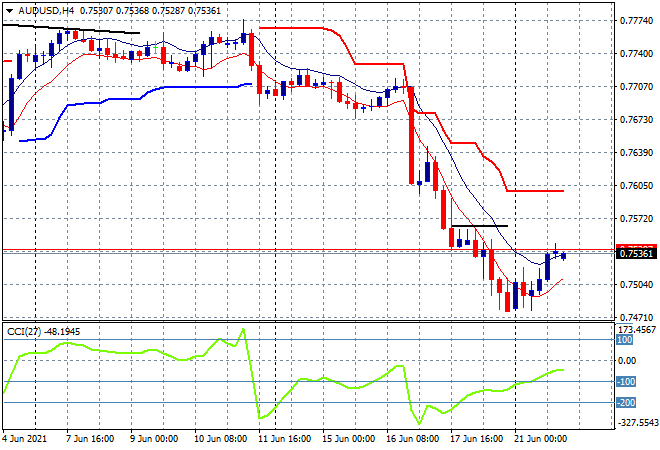
Task: Click the 15 Jun 00:00 time label
Action: pyautogui.click(x=348, y=439)
